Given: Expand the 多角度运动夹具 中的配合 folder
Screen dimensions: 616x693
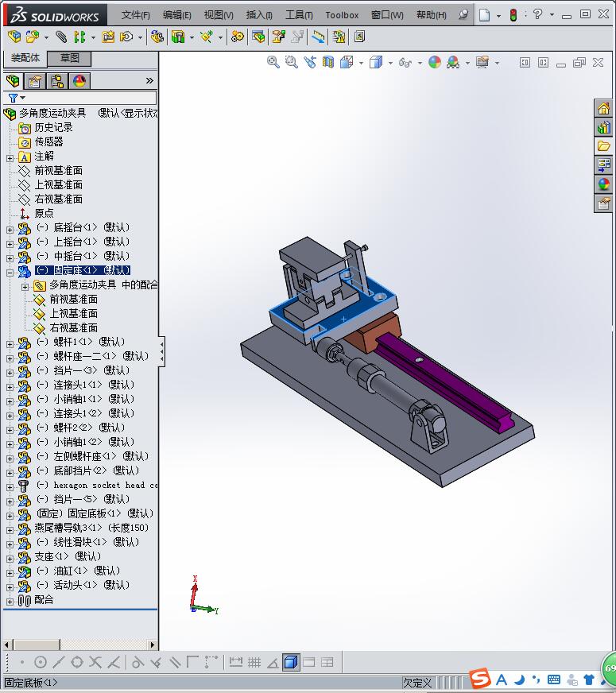Looking at the screenshot, I should pyautogui.click(x=25, y=287).
